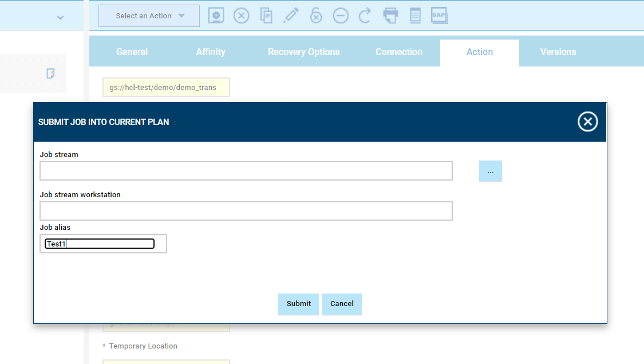The height and width of the screenshot is (364, 644).
Task: Click the Job stream workstation field
Action: pyautogui.click(x=246, y=211)
